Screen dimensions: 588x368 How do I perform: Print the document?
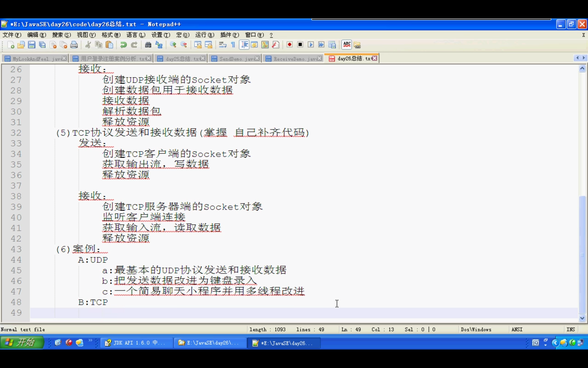74,45
